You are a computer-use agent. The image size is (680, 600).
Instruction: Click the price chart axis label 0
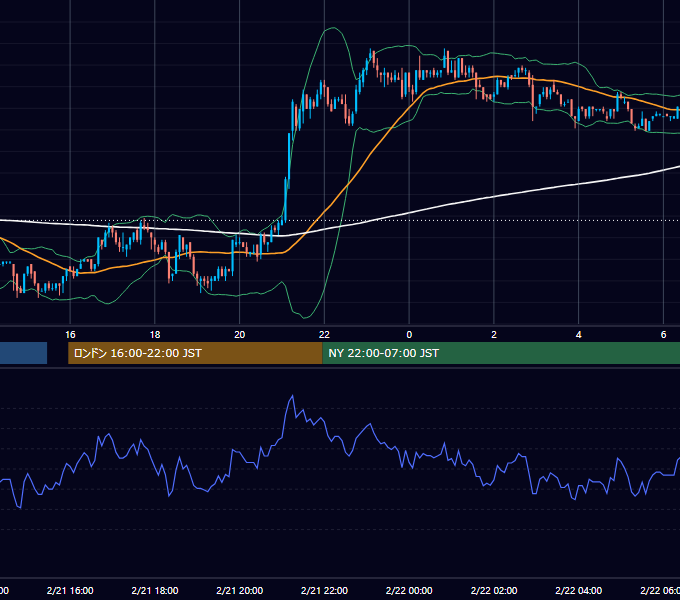pos(409,335)
